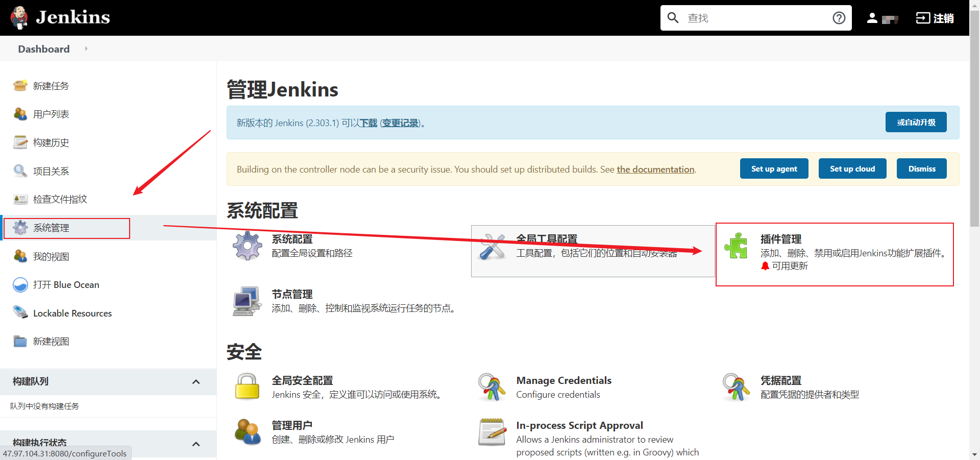Open 打开 Blue Ocean in the sidebar

tap(66, 285)
